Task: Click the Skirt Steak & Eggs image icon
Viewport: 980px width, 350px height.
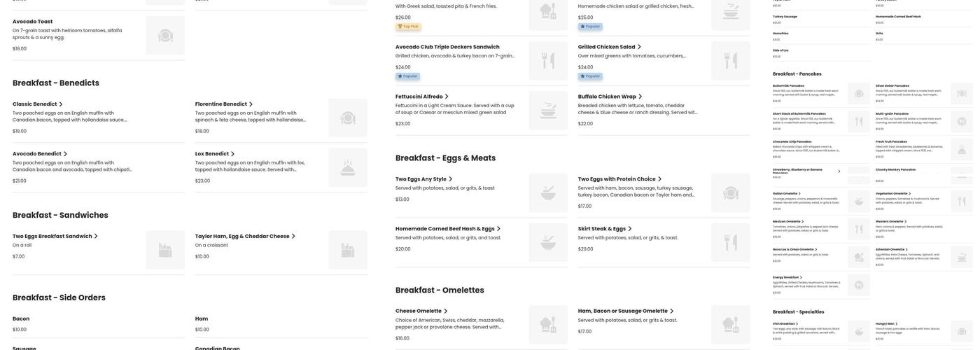Action: [731, 243]
